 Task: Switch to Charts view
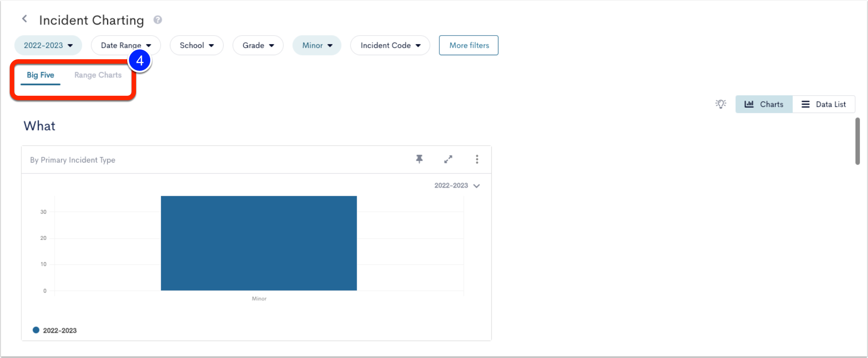pyautogui.click(x=764, y=104)
